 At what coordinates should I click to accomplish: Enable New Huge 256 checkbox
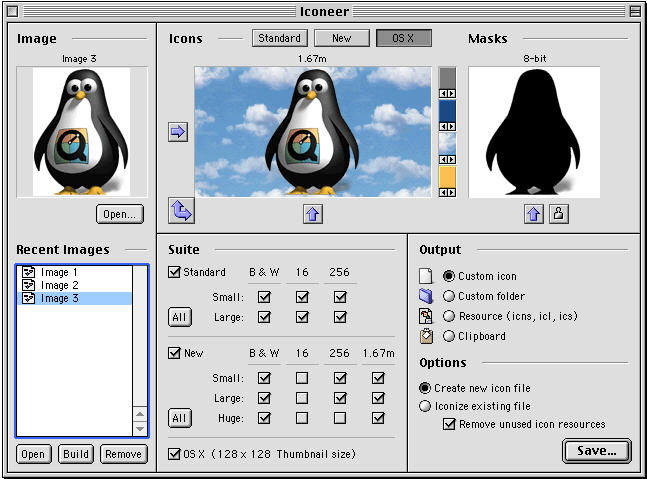[340, 418]
